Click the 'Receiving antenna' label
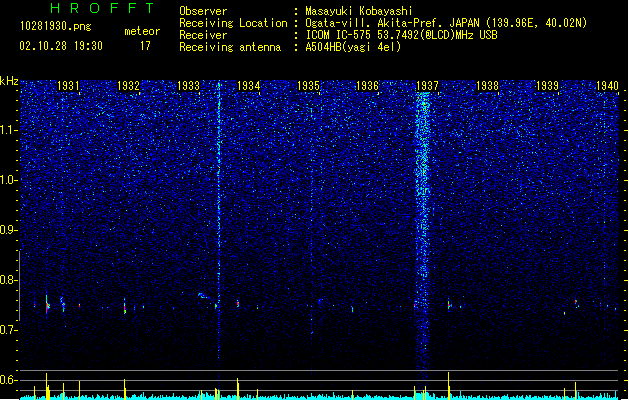This screenshot has width=629, height=400. [x=230, y=47]
